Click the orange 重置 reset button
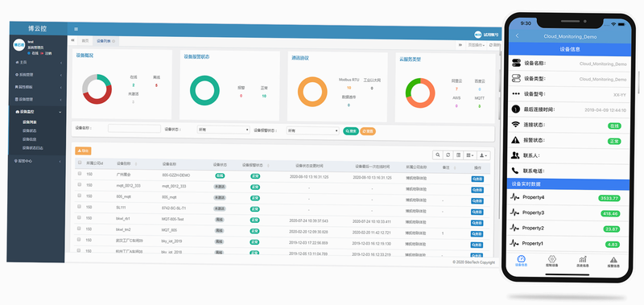 point(368,131)
